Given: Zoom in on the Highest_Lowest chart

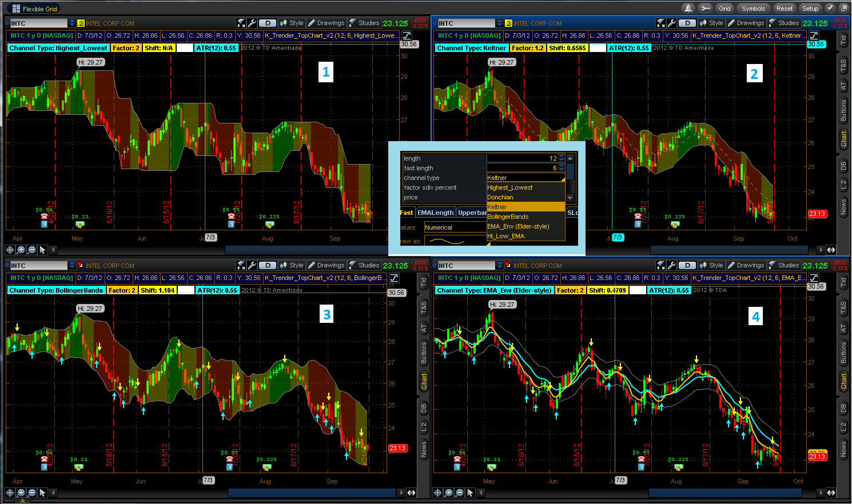Looking at the screenshot, I should 21,250.
